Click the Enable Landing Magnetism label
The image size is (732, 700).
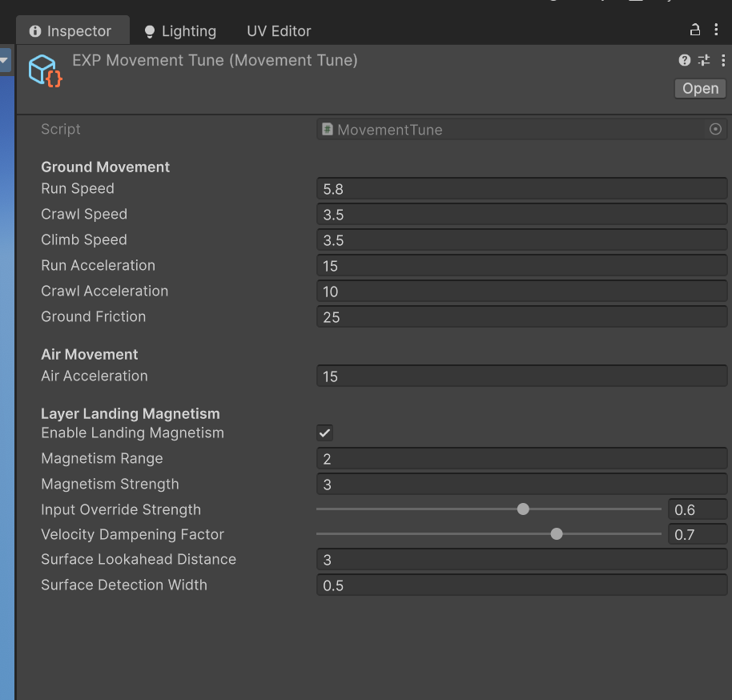pyautogui.click(x=133, y=433)
